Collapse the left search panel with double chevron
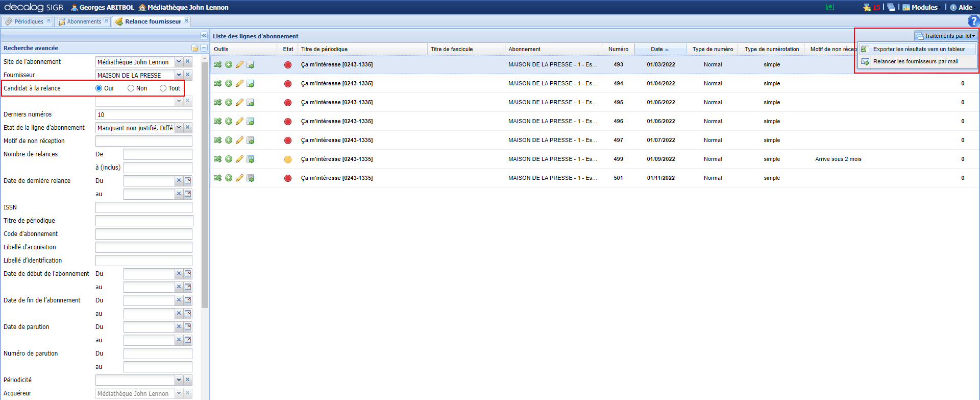The height and width of the screenshot is (400, 980). 204,36
